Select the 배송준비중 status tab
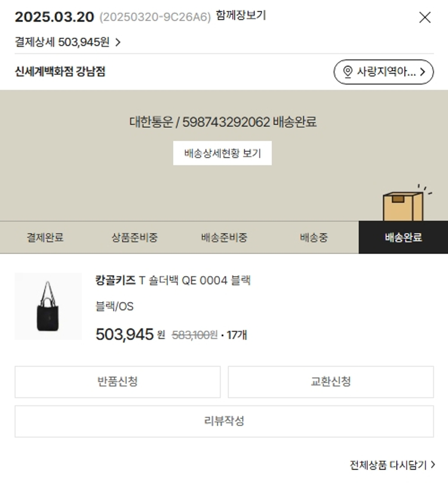This screenshot has height=494, width=448. pos(224,237)
